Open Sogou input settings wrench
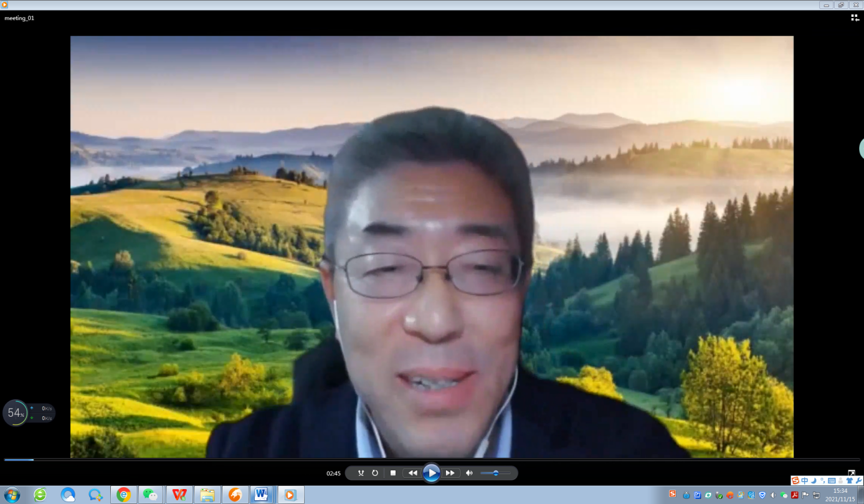Screen dimensions: 864x504 point(858,480)
